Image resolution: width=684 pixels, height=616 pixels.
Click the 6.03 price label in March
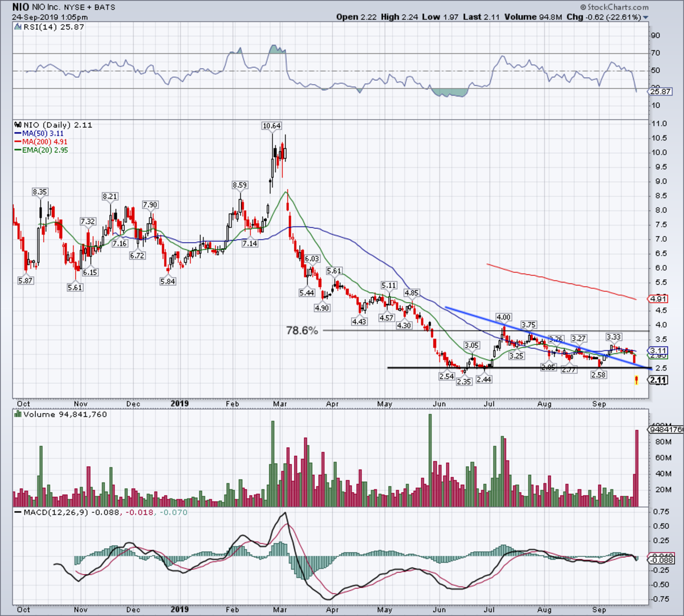(x=312, y=259)
